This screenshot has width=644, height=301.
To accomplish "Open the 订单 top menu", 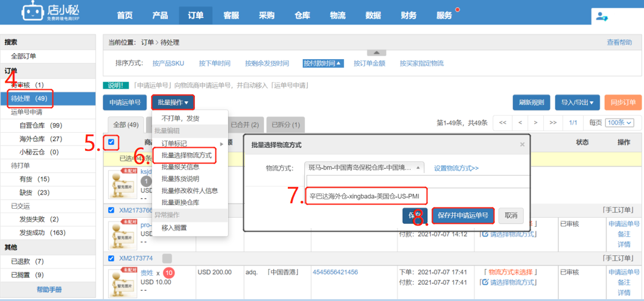I will pyautogui.click(x=196, y=16).
